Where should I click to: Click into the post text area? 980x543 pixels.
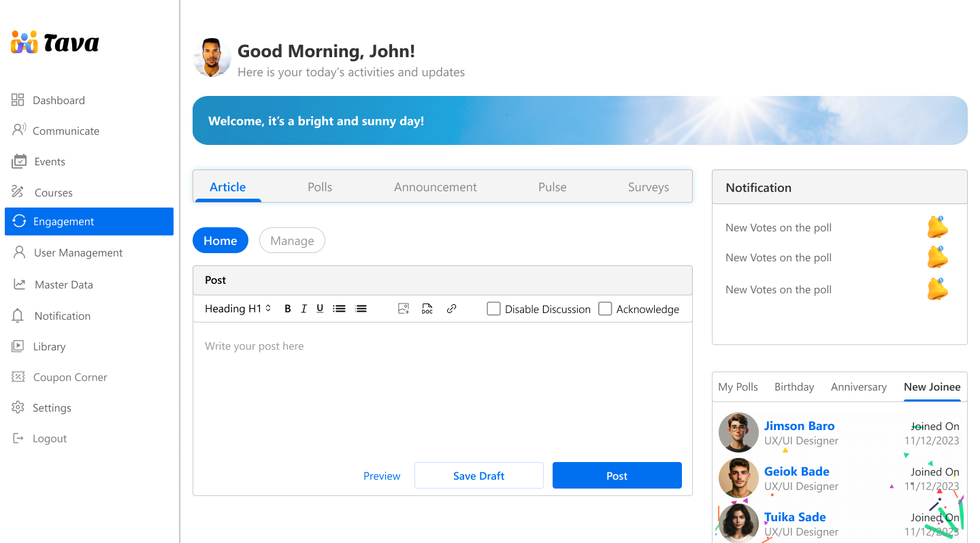(x=442, y=388)
